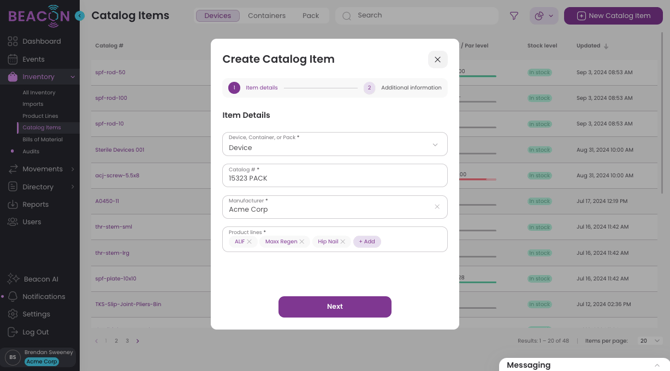Remove the Maxx Regen tag
670x371 pixels.
click(302, 241)
